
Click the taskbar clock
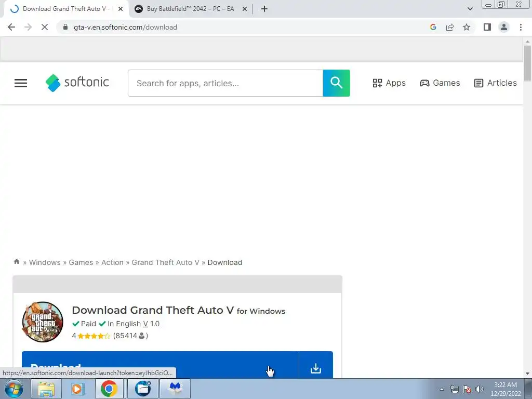(506, 389)
